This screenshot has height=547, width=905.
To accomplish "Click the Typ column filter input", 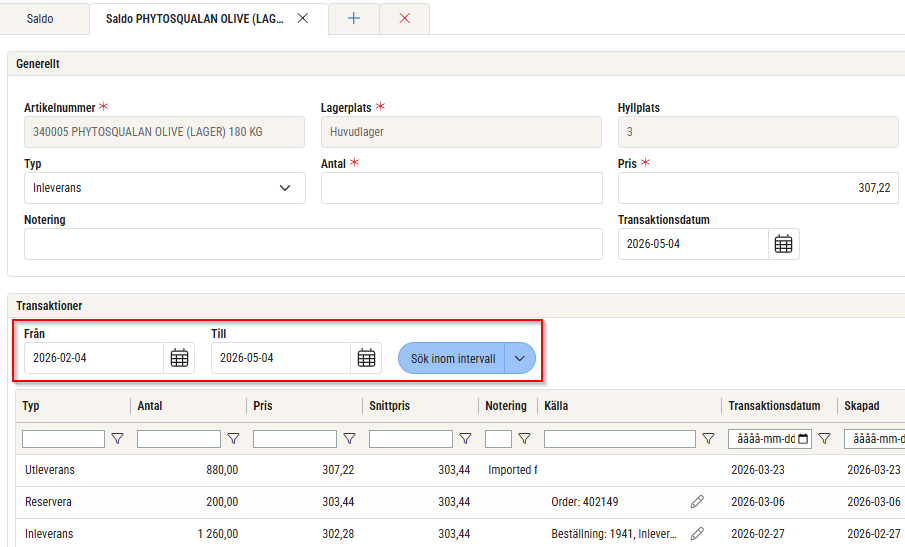I will tap(63, 439).
